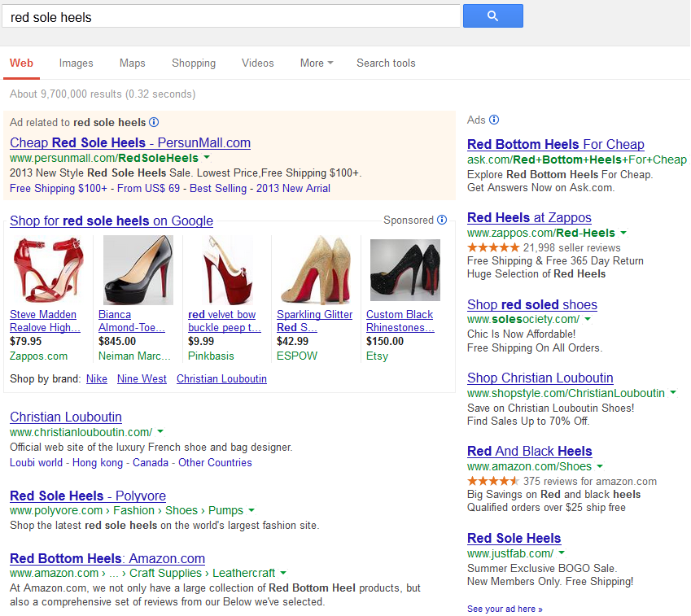The image size is (691, 616).
Task: Click 'Neiman Marc...' seller name
Action: [x=134, y=356]
